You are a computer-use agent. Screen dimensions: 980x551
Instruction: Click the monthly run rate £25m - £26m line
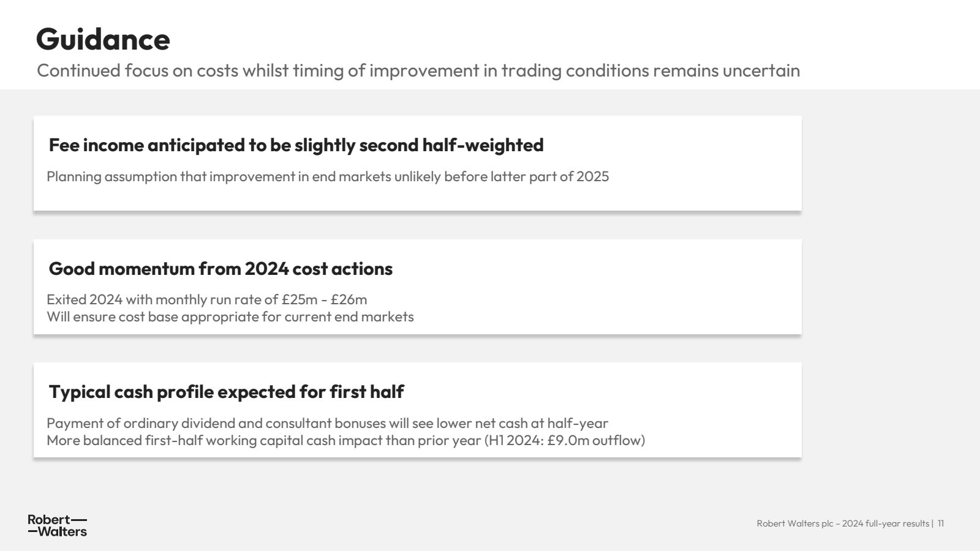[x=207, y=299]
